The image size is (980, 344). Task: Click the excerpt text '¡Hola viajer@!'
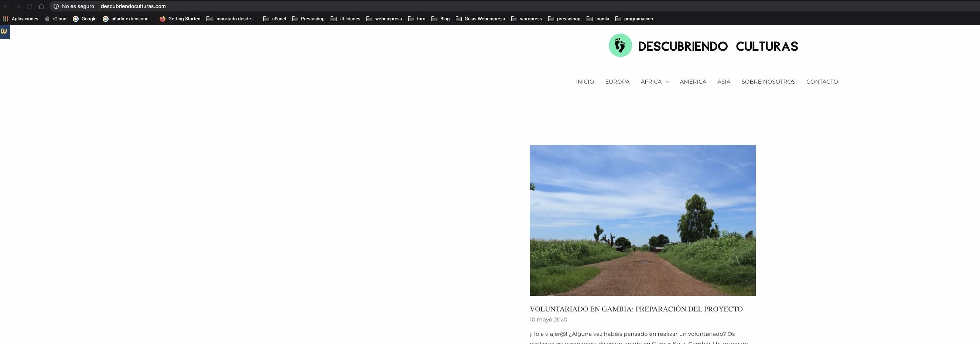click(548, 334)
